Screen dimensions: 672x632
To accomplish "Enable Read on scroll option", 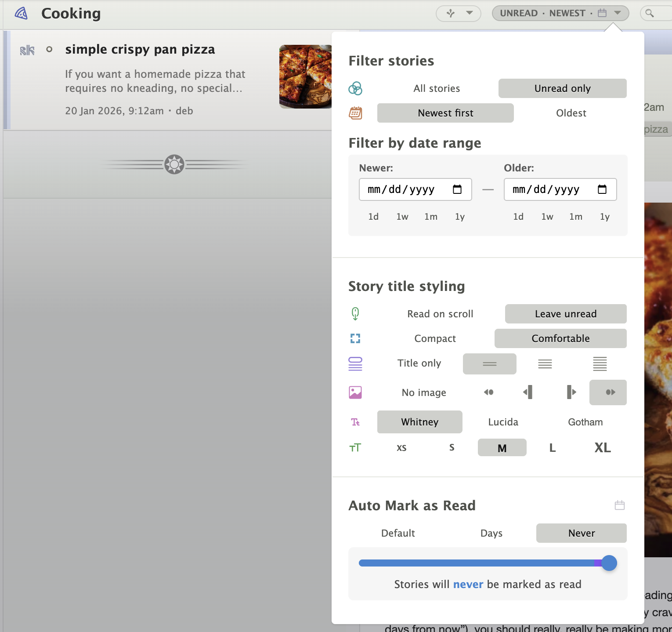I will (x=440, y=314).
